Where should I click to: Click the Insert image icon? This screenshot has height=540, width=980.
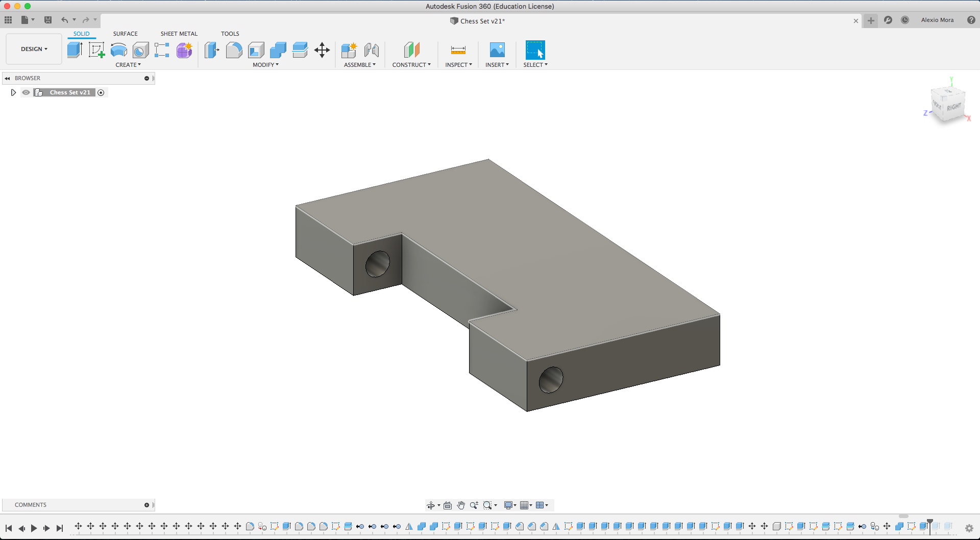pos(497,50)
